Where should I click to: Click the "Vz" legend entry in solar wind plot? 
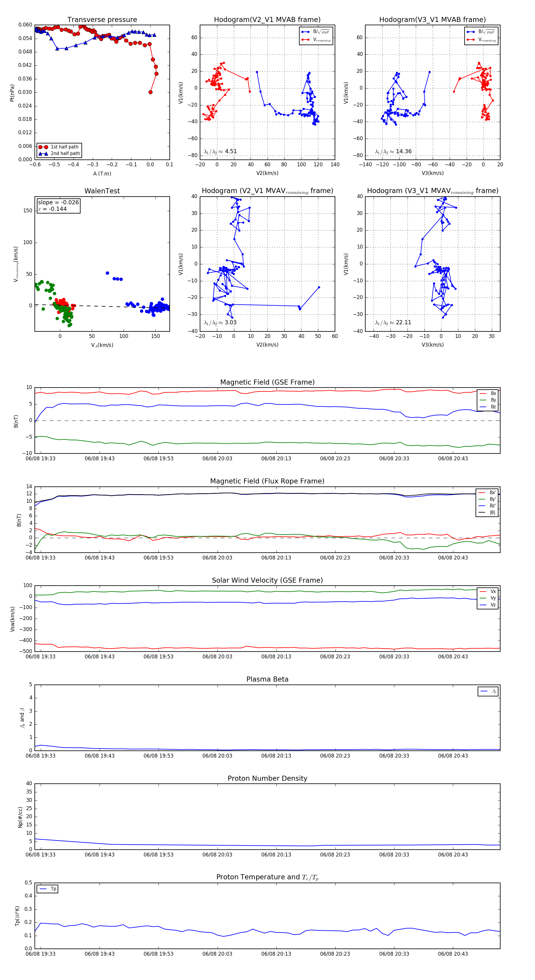[488, 605]
